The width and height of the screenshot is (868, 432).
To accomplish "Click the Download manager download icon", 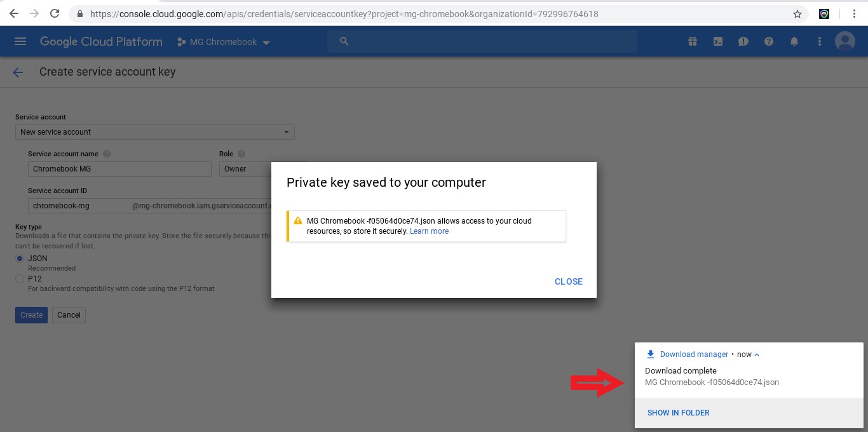I will pyautogui.click(x=651, y=354).
